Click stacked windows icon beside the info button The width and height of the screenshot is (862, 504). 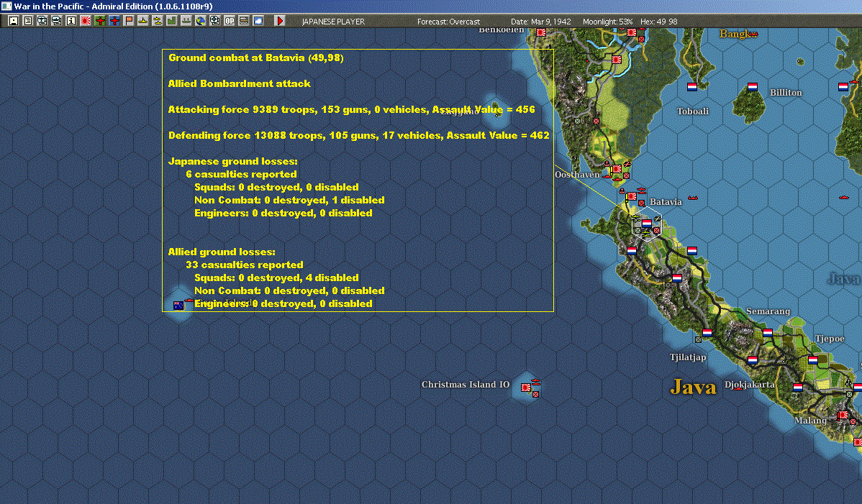(x=57, y=21)
